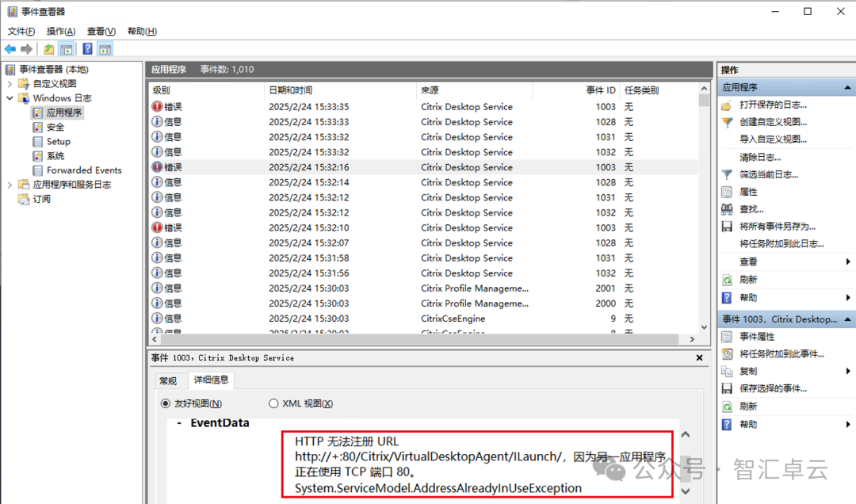Collapse 应用程序 actions section

pos(847,87)
